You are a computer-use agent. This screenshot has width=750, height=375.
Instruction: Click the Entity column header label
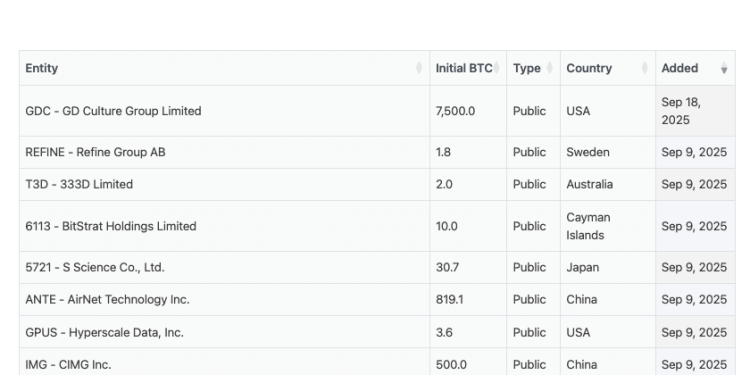click(42, 68)
